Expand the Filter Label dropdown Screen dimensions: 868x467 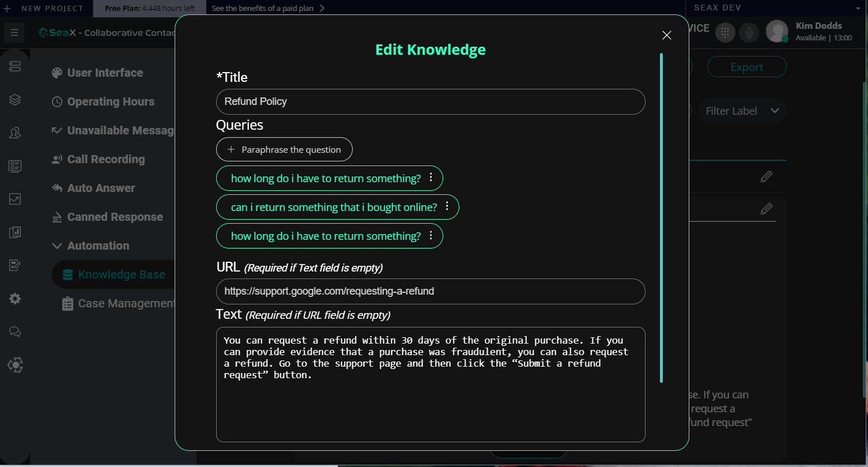[x=742, y=111]
